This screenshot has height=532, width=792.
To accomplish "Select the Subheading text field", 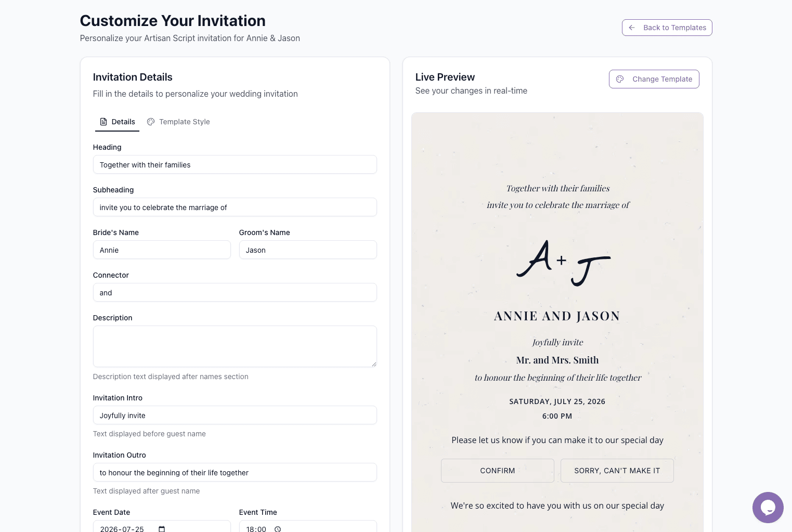I will click(x=235, y=207).
